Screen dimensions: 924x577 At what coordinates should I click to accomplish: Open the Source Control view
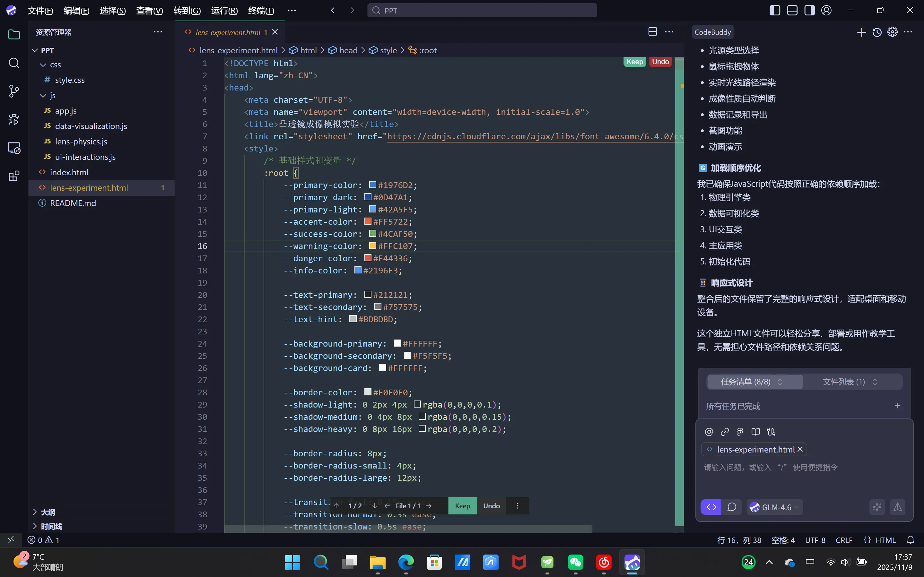coord(14,91)
